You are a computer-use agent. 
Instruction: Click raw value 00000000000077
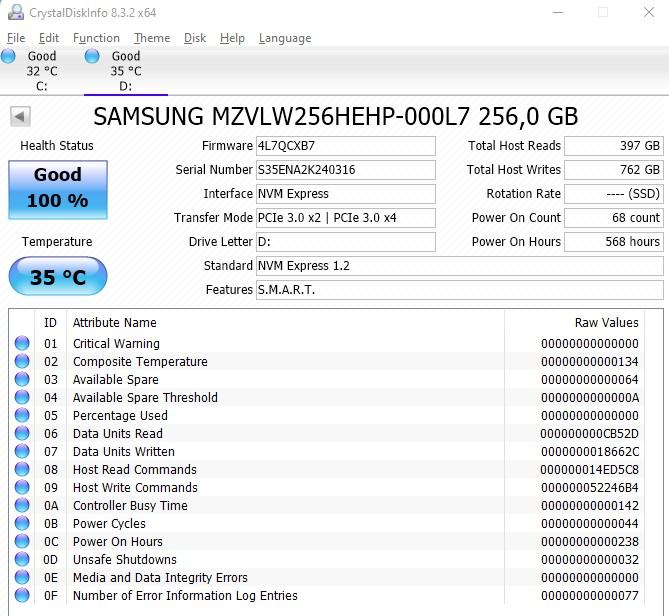[x=590, y=596]
